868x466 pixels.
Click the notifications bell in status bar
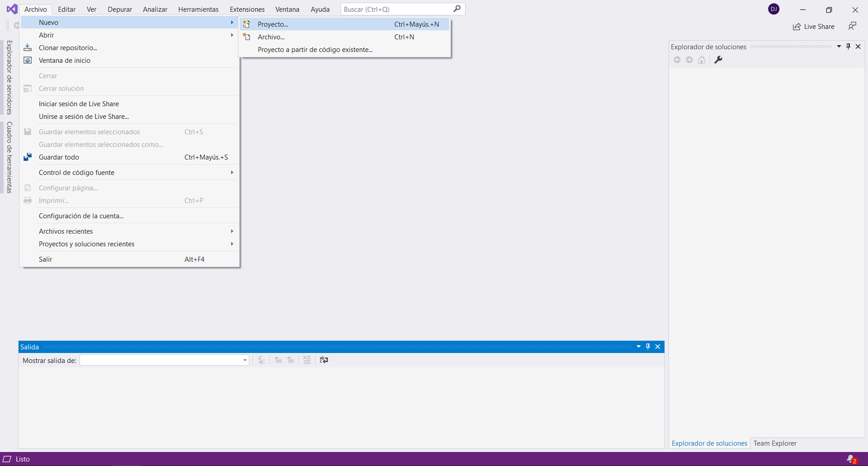(x=851, y=459)
